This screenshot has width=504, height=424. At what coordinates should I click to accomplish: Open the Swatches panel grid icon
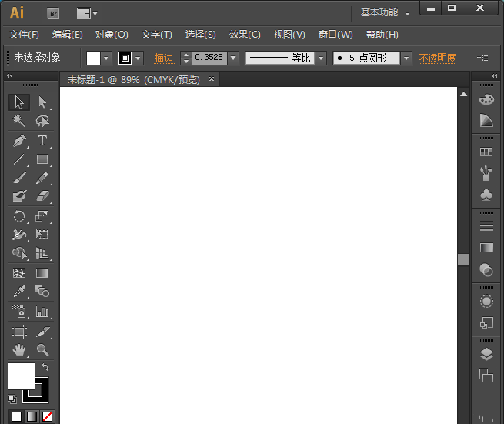(x=486, y=152)
